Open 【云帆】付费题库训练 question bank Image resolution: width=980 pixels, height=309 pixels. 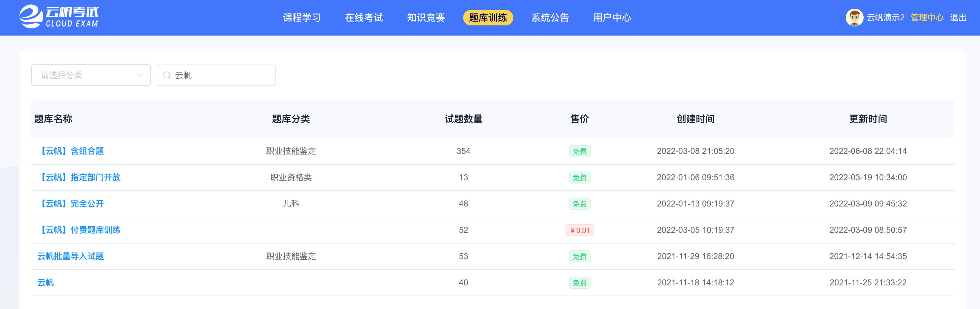[x=79, y=230]
